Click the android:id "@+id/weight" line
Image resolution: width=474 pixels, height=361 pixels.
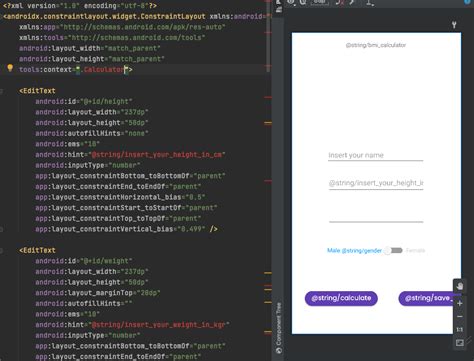pyautogui.click(x=84, y=261)
